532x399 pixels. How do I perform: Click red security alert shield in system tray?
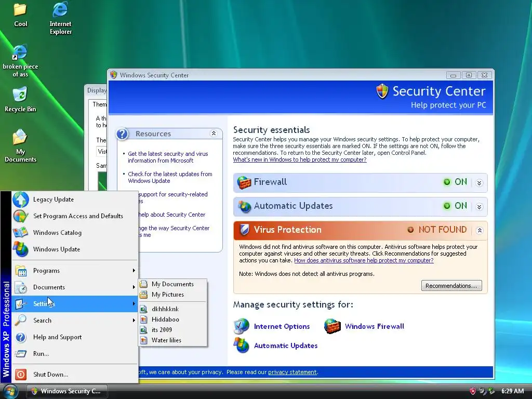click(473, 391)
